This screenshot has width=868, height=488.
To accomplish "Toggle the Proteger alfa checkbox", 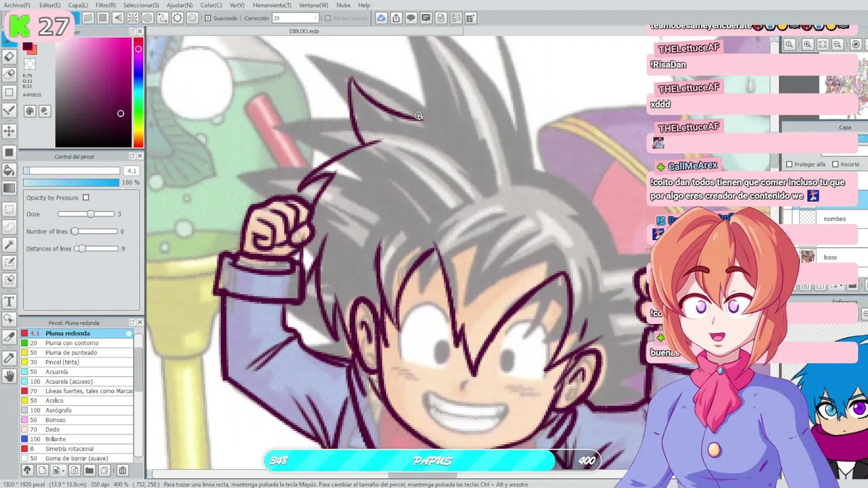I will tap(789, 165).
